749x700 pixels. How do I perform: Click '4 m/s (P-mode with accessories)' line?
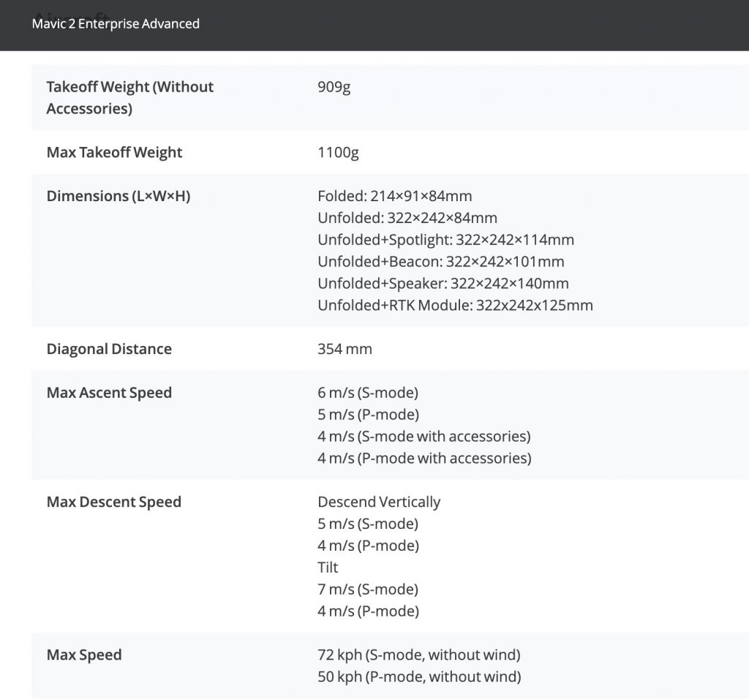point(425,458)
